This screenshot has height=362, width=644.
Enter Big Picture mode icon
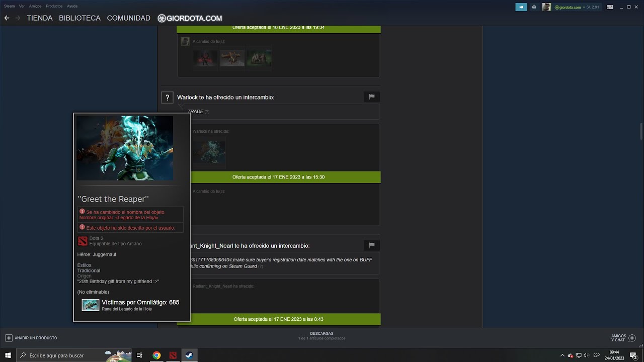coord(610,7)
